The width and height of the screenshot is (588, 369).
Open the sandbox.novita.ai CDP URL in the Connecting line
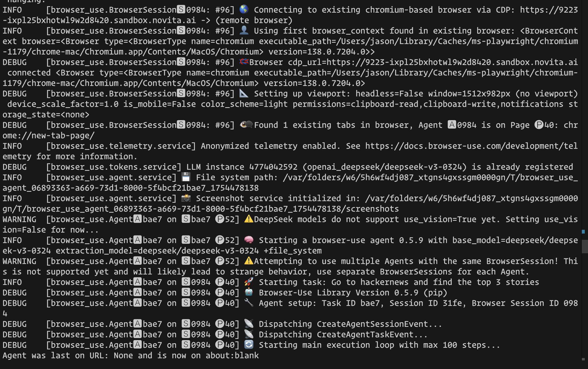(549, 10)
